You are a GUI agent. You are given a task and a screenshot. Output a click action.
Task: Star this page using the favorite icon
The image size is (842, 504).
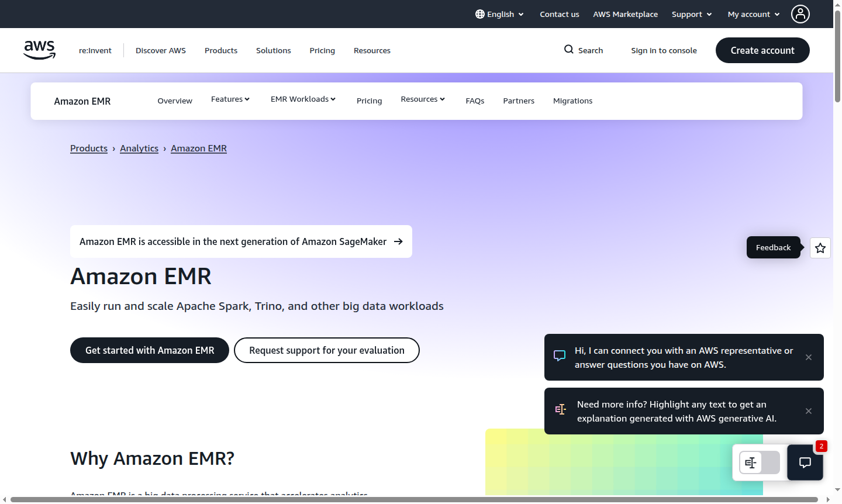coord(820,247)
